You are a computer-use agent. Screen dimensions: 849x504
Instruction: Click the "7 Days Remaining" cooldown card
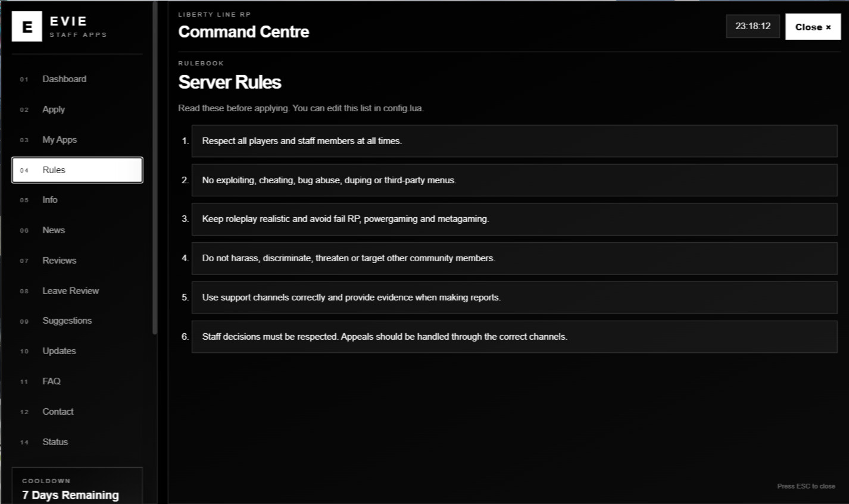point(77,486)
